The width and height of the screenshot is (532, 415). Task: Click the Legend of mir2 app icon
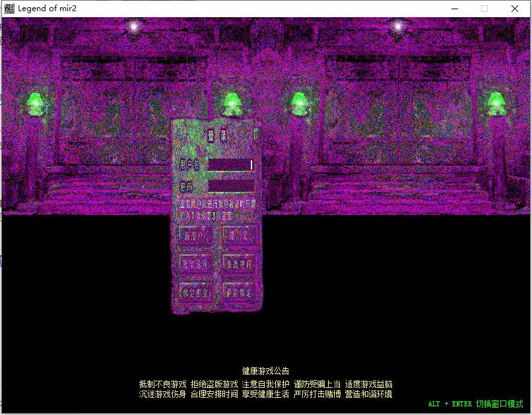9,9
